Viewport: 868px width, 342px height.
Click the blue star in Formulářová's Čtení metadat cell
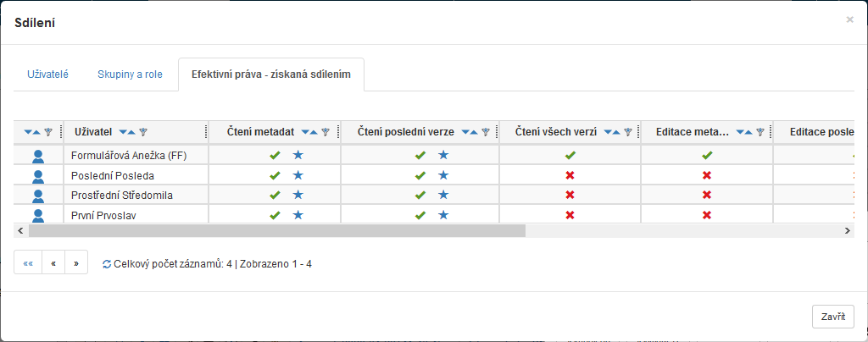[x=298, y=156]
